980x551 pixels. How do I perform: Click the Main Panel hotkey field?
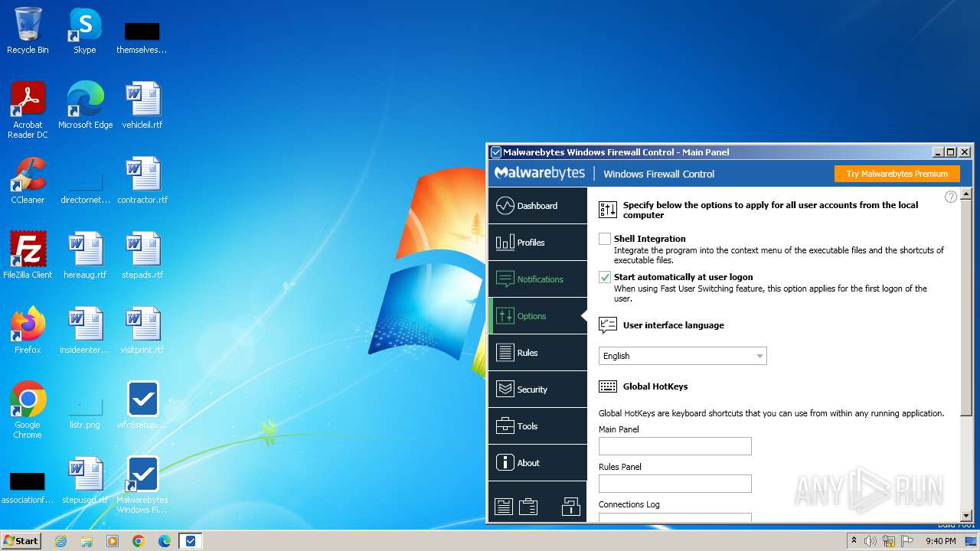675,446
